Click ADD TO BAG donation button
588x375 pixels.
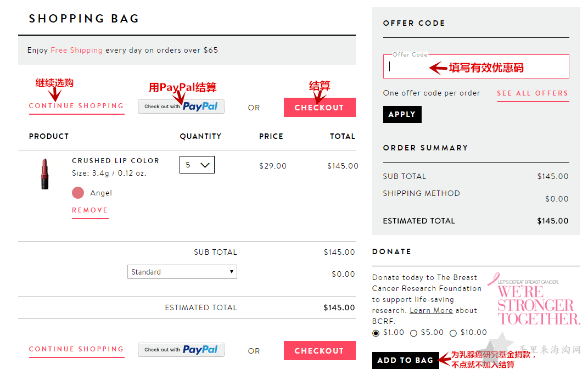[405, 360]
